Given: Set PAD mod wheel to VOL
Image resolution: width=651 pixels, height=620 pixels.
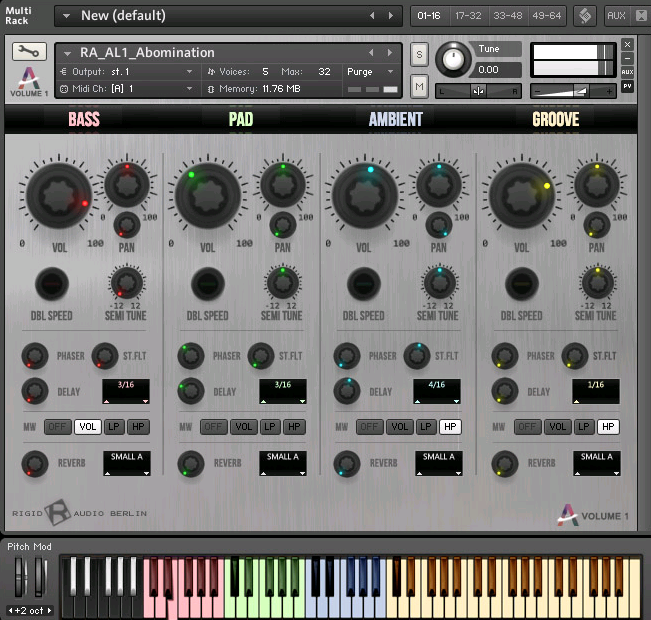Looking at the screenshot, I should click(x=244, y=427).
